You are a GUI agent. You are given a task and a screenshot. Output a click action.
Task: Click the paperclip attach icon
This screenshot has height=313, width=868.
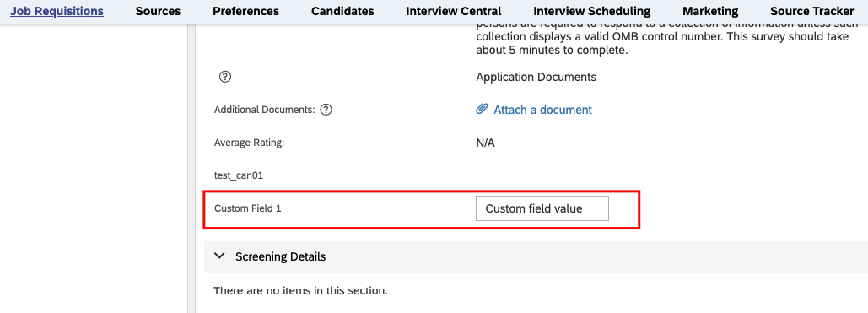pyautogui.click(x=482, y=109)
